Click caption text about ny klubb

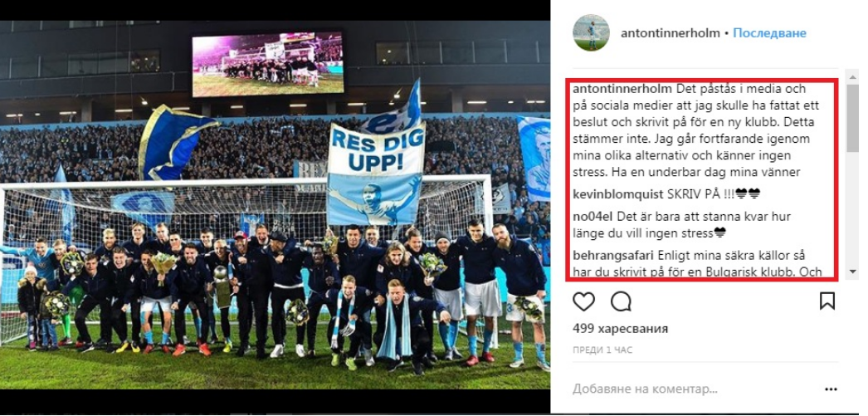(x=696, y=130)
